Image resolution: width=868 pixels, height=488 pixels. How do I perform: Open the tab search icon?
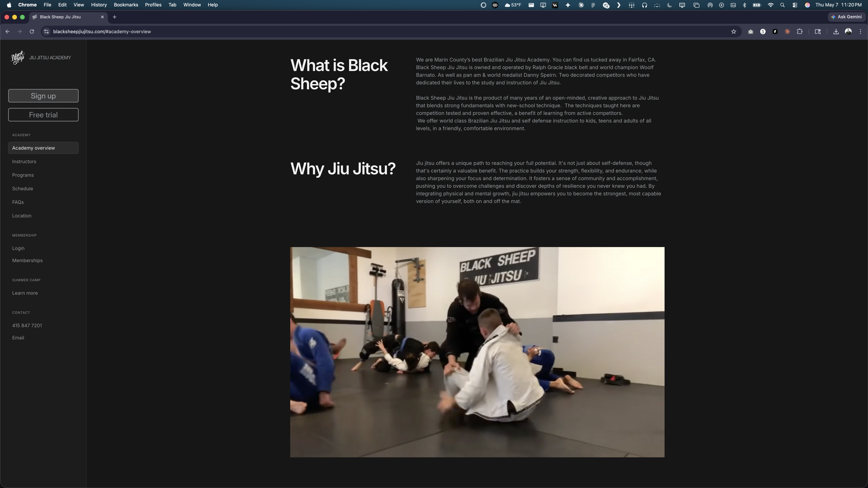pyautogui.click(x=817, y=32)
